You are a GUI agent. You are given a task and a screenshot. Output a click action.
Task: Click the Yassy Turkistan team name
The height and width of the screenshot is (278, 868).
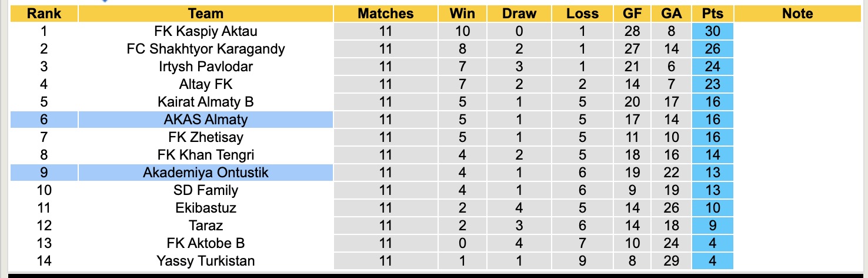205,261
